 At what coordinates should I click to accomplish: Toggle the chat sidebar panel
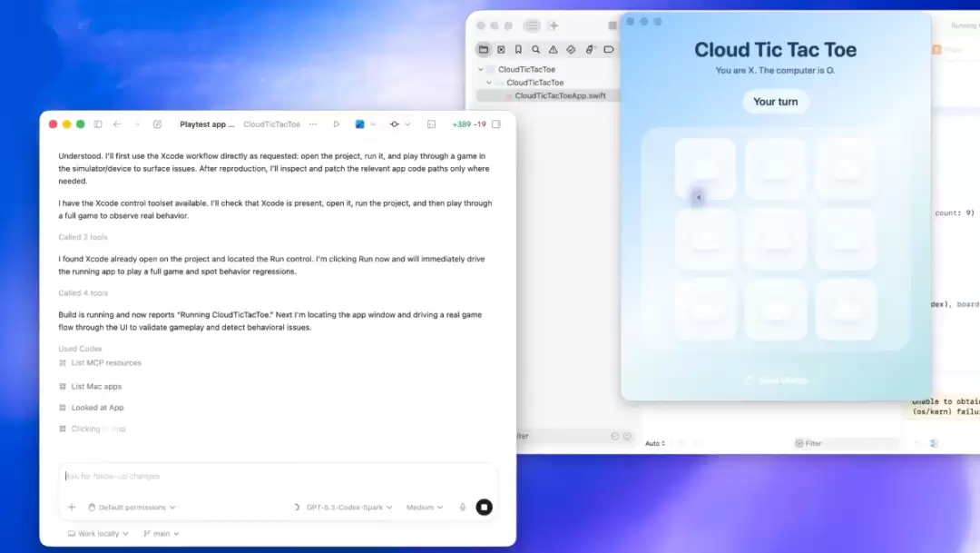click(x=97, y=123)
